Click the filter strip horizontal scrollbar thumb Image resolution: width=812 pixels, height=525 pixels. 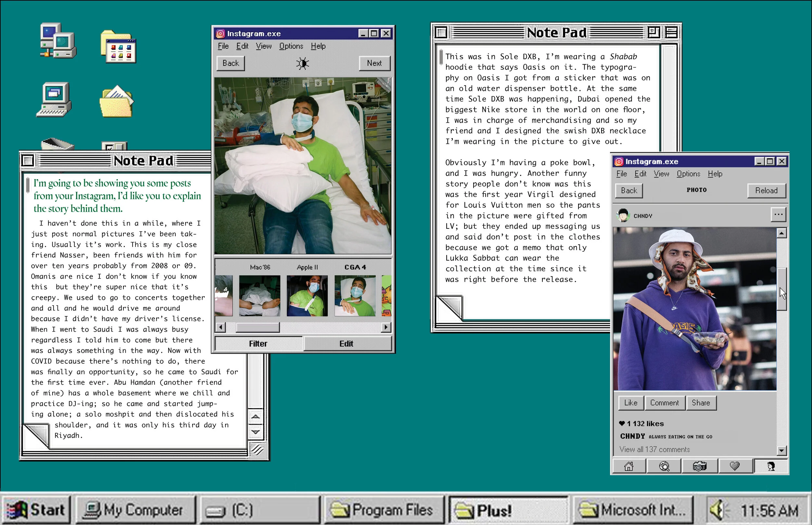(258, 327)
